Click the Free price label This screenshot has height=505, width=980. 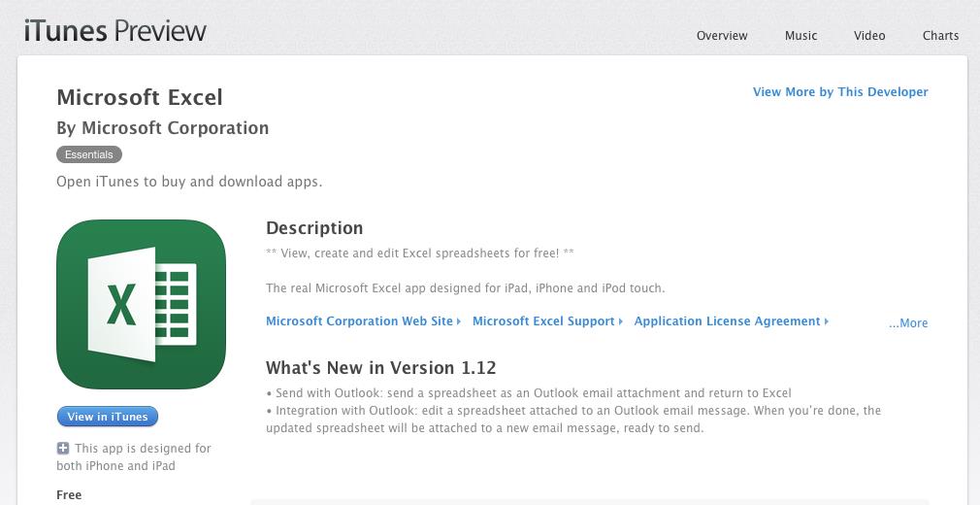pyautogui.click(x=69, y=495)
